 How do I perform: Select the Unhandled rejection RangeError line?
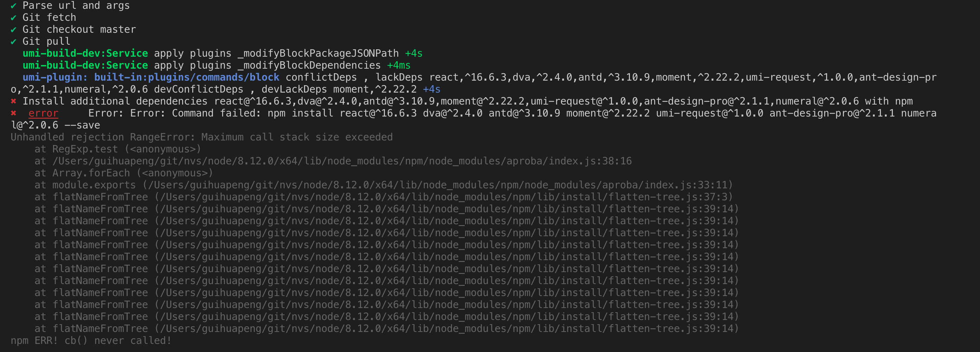click(x=202, y=137)
